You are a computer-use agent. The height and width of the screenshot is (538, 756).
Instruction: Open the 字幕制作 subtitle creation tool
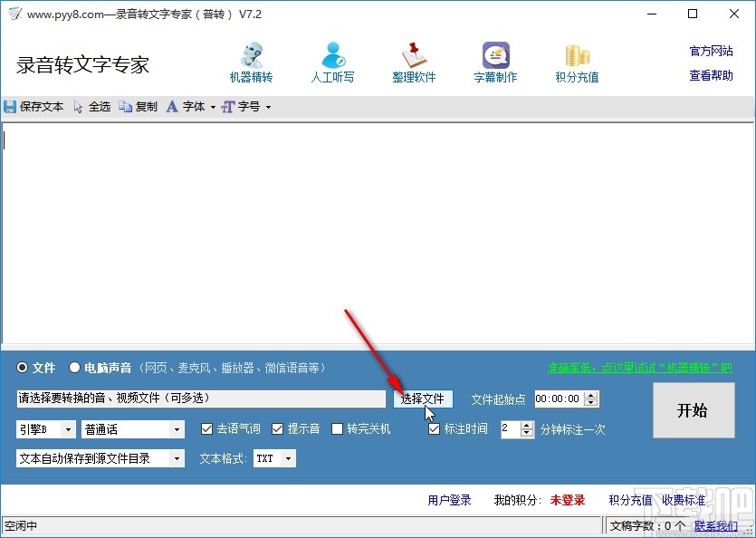pos(494,61)
